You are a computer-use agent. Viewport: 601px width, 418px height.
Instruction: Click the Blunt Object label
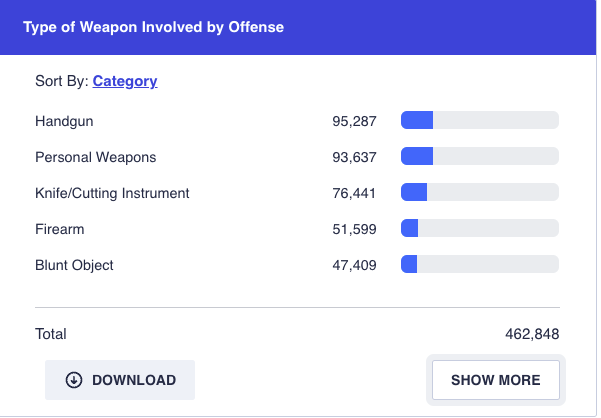(x=74, y=265)
